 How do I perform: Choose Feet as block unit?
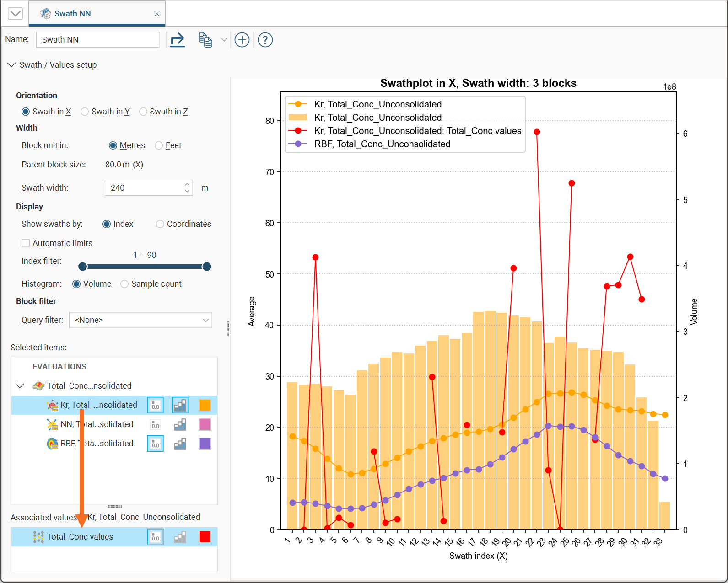[159, 145]
